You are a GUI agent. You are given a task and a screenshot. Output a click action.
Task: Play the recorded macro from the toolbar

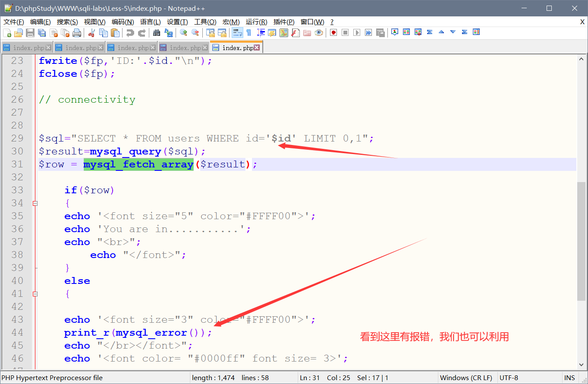[x=357, y=32]
